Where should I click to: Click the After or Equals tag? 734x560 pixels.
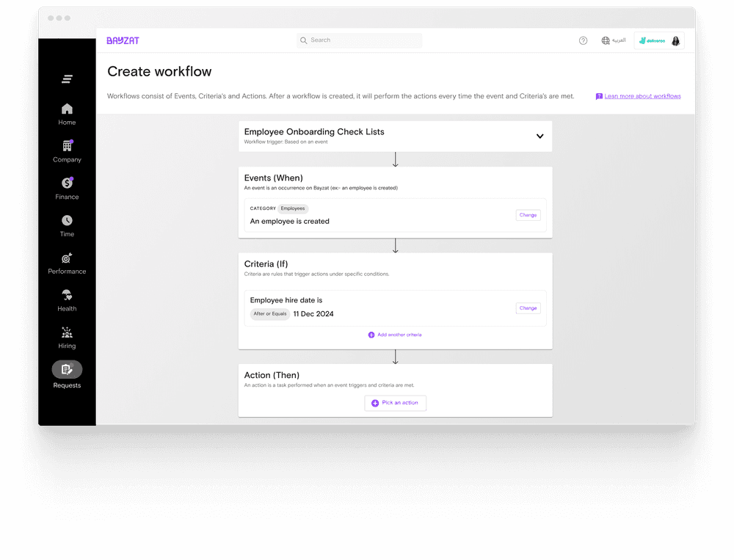(x=270, y=313)
